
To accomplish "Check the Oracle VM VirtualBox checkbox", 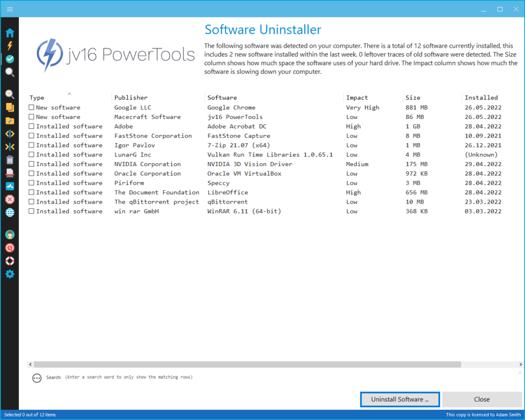I will (31, 173).
